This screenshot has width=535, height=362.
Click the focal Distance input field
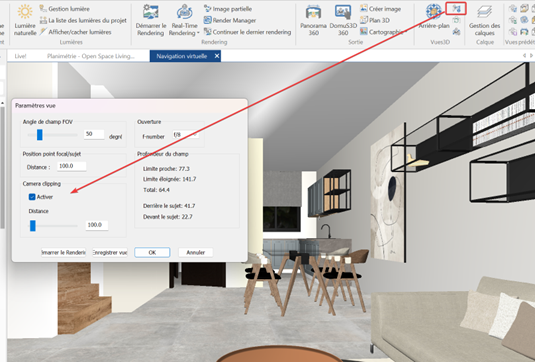pyautogui.click(x=72, y=166)
